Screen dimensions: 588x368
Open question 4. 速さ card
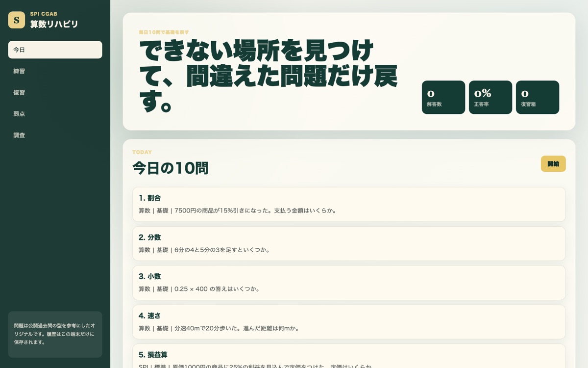349,322
